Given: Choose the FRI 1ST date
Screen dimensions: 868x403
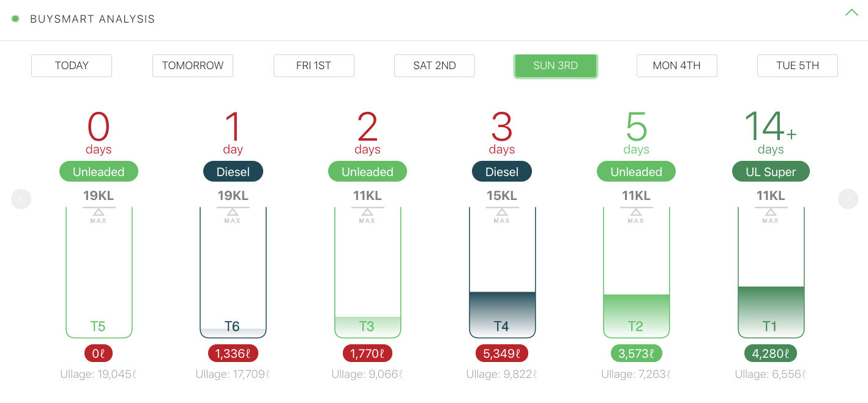Looking at the screenshot, I should 313,65.
